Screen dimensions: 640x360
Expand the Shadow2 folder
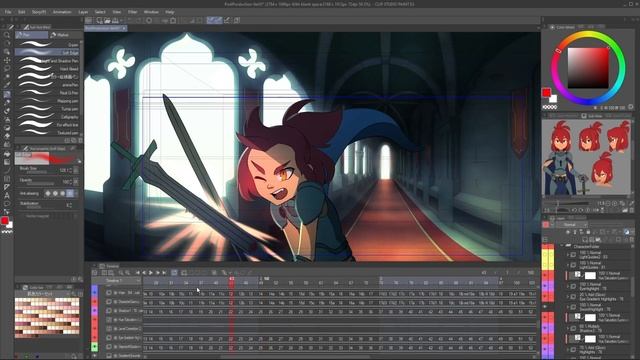(568, 328)
